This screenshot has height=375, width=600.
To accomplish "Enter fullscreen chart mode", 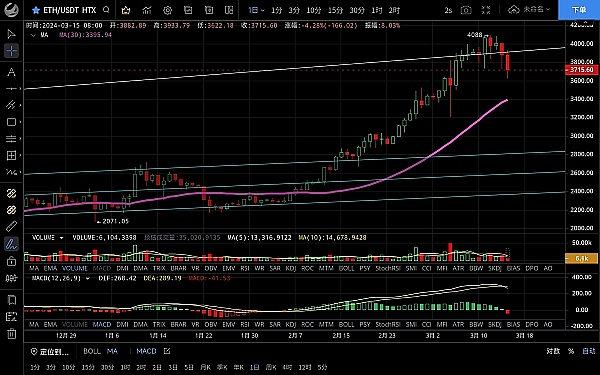I will click(x=486, y=10).
